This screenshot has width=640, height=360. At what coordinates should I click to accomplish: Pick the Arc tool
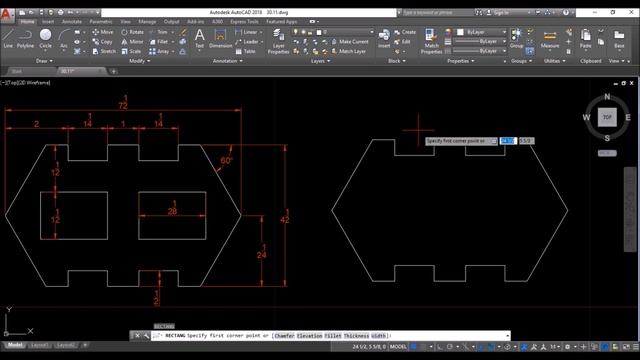click(x=64, y=39)
